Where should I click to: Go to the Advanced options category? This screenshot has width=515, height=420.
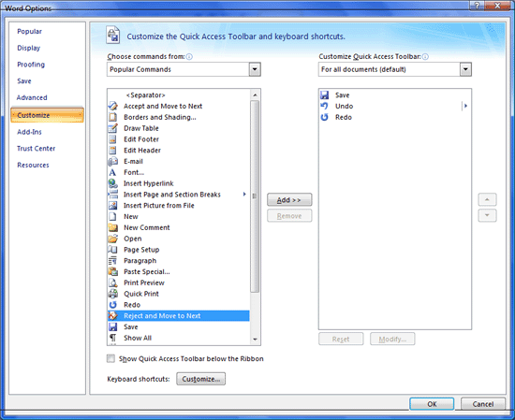(x=32, y=97)
